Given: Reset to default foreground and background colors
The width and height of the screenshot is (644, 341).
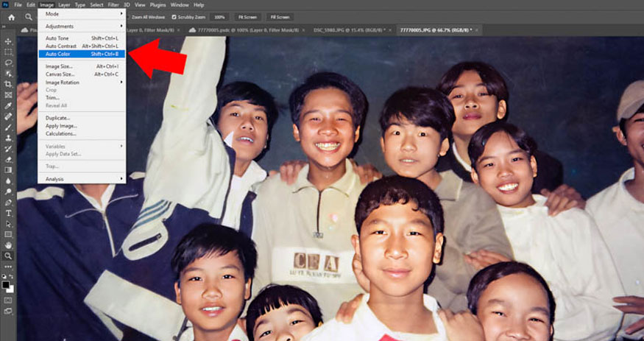Looking at the screenshot, I should click(x=4, y=277).
